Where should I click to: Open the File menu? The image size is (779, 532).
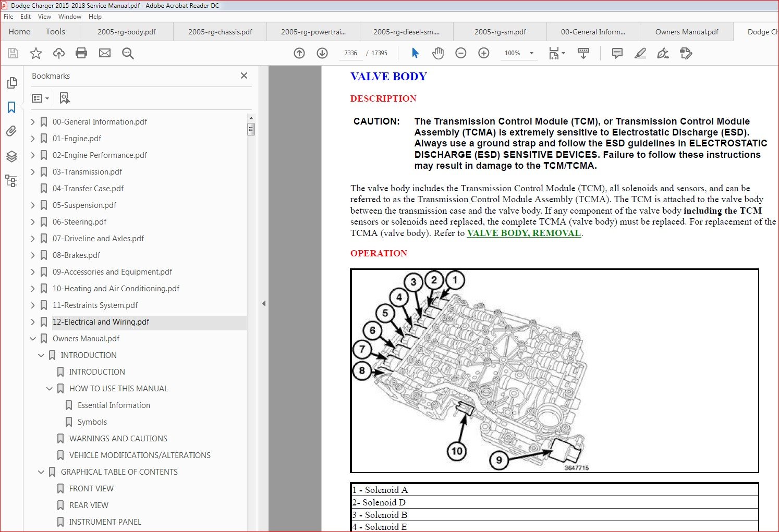click(9, 17)
